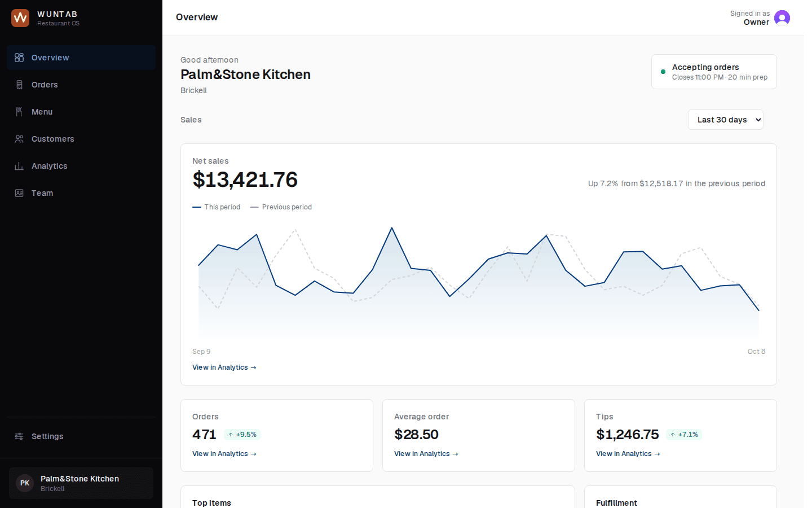
Task: Click the Oct 8 chart axis label
Action: [x=756, y=352]
